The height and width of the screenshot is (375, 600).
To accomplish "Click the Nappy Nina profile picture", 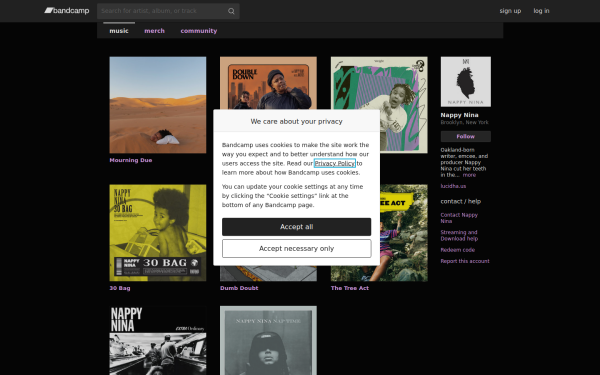I will coord(466,82).
